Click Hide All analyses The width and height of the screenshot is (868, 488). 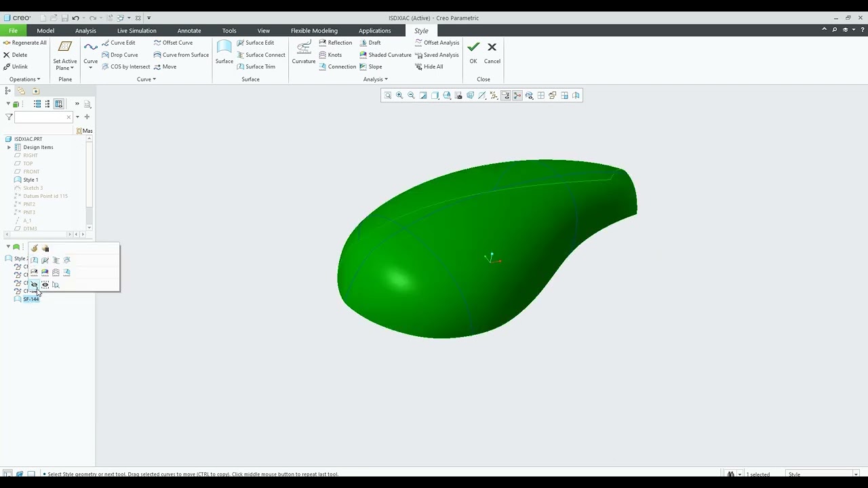pos(429,66)
